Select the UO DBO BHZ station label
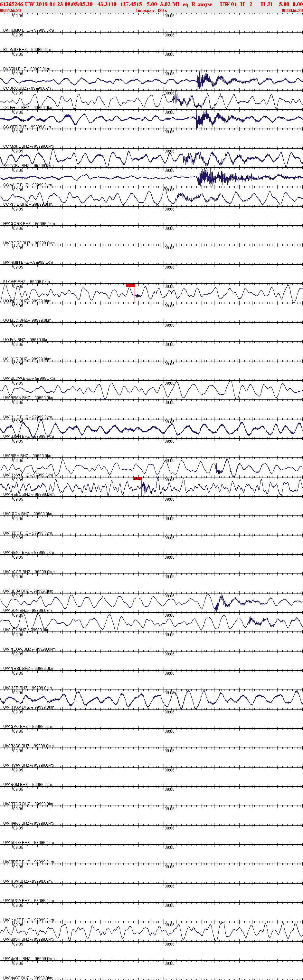Screen dimensions: 303x980 coord(27,301)
